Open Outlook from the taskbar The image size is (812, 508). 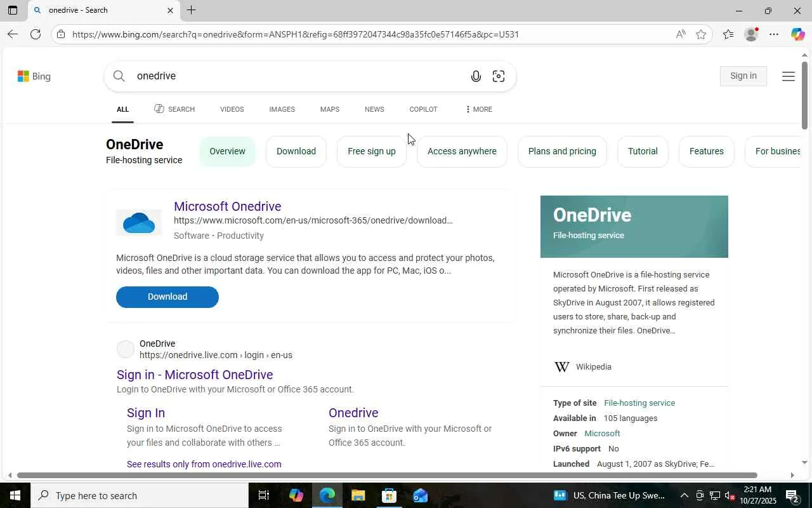[420, 495]
